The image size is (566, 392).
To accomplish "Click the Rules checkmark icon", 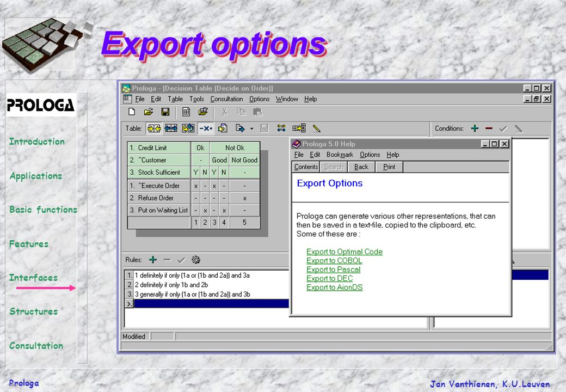I will pos(182,260).
